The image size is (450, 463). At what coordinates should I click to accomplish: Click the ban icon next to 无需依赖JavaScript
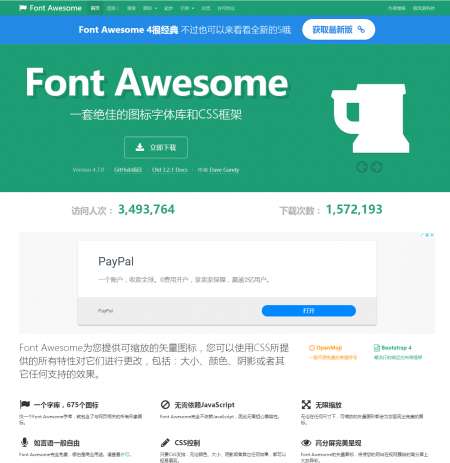[165, 405]
